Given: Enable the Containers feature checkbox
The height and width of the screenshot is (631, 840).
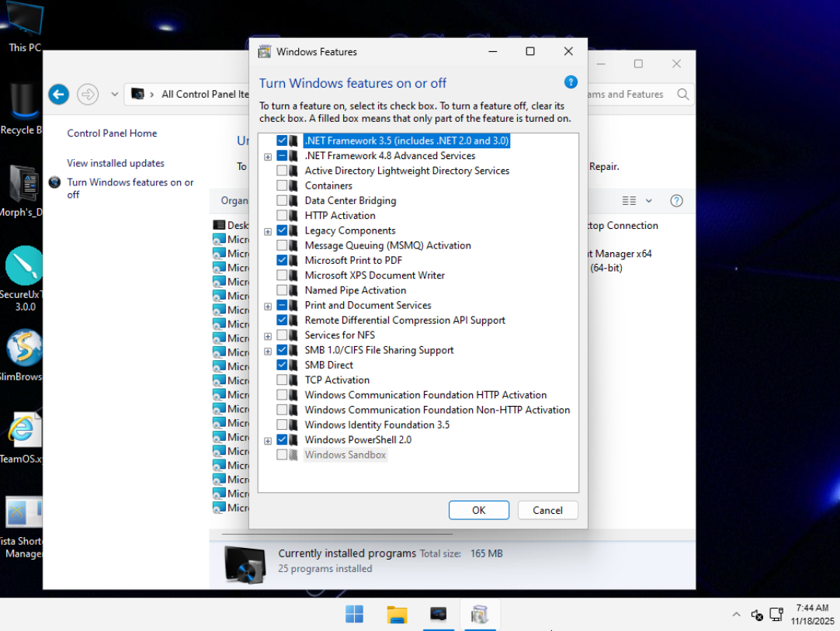Looking at the screenshot, I should pos(282,185).
